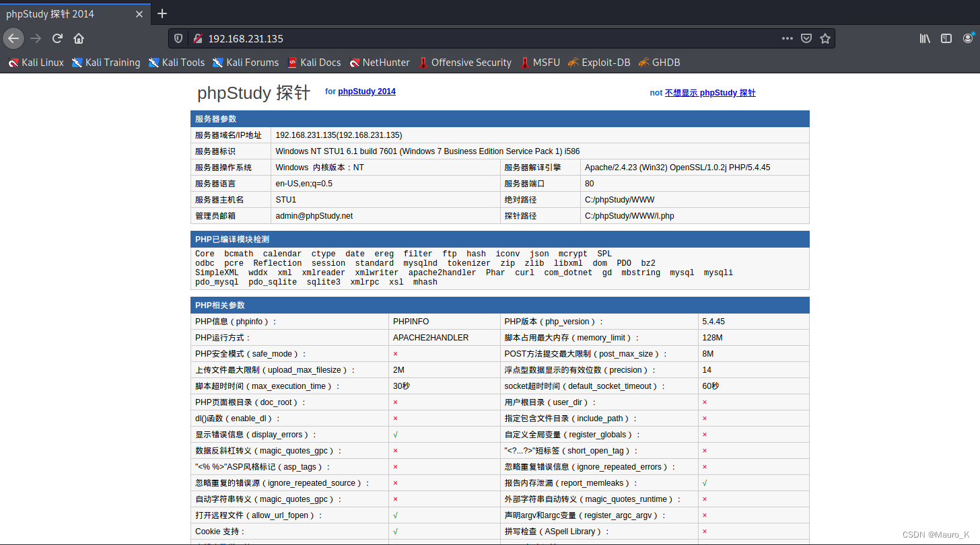Click the max_execution_time value 30秒
The height and width of the screenshot is (545, 980).
(x=402, y=386)
